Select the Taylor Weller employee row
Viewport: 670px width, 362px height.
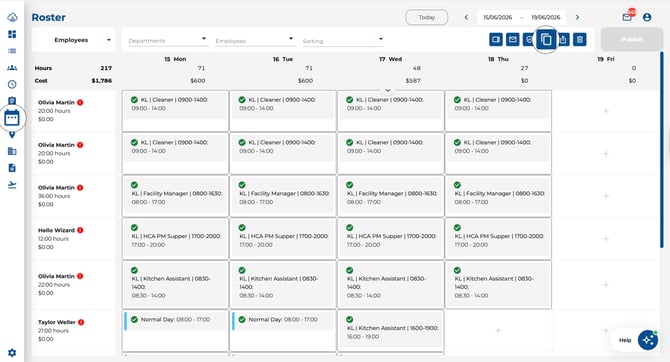click(73, 330)
